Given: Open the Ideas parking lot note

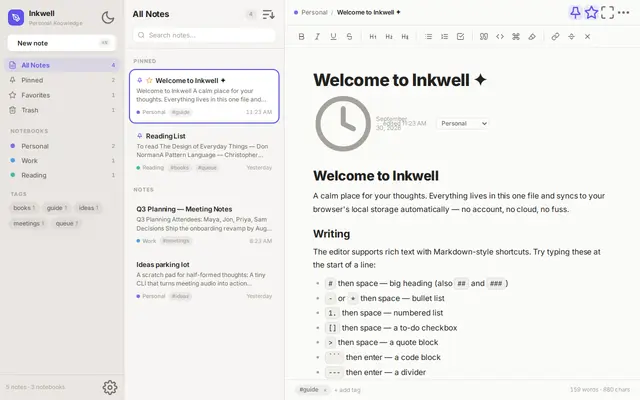Looking at the screenshot, I should tap(204, 280).
